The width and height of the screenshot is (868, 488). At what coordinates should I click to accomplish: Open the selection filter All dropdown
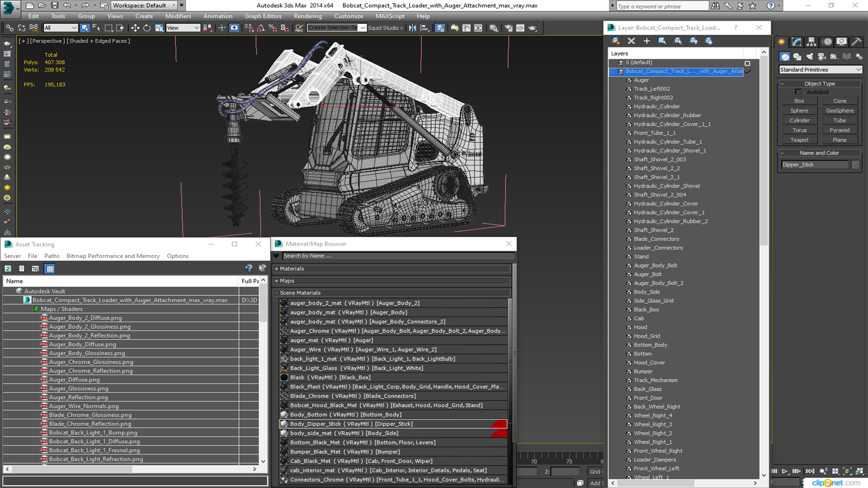coord(61,28)
